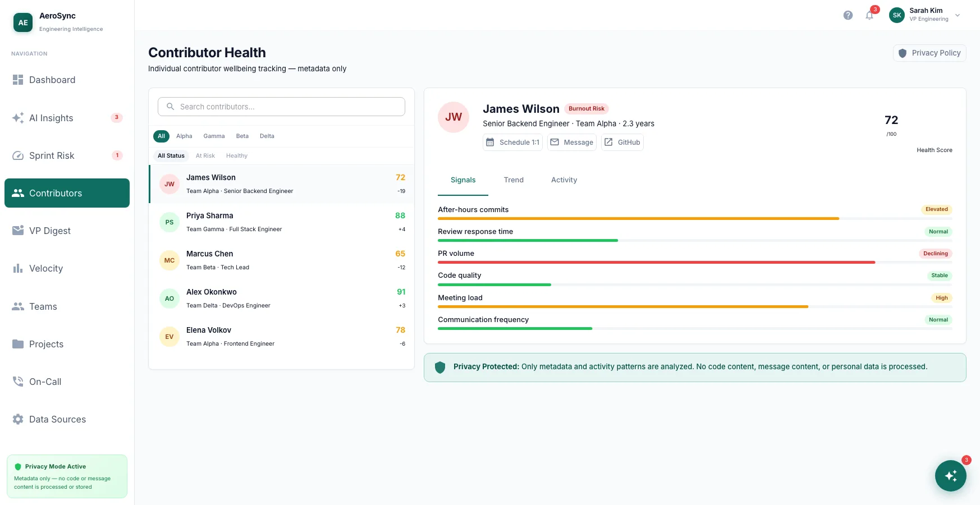Screen dimensions: 980x505
Task: Click the Burnout Risk badge
Action: point(587,109)
